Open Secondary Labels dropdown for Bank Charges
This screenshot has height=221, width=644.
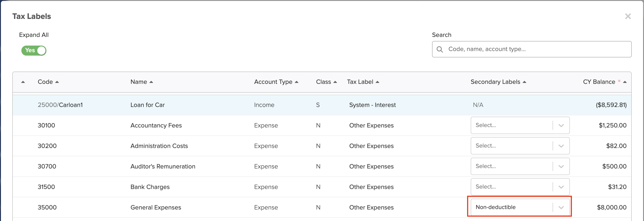click(520, 187)
